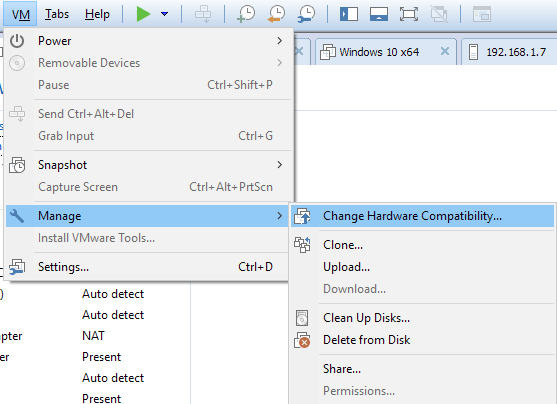Choose Change Hardware Compatibility in the submenu
557x404 pixels.
pos(422,216)
